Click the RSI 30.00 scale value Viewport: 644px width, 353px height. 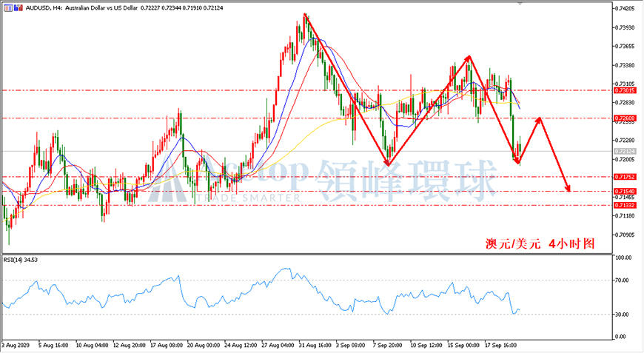(622, 315)
